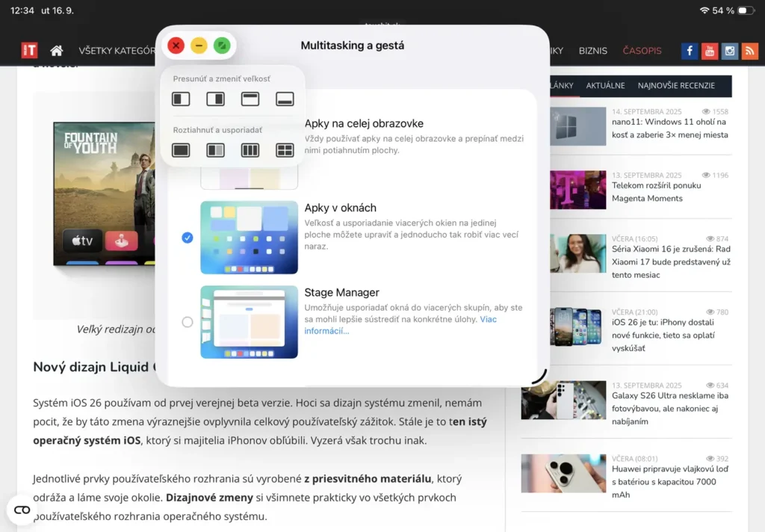This screenshot has width=765, height=532.
Task: Click the accessibility icon in the bottom-left corner
Action: (x=22, y=510)
